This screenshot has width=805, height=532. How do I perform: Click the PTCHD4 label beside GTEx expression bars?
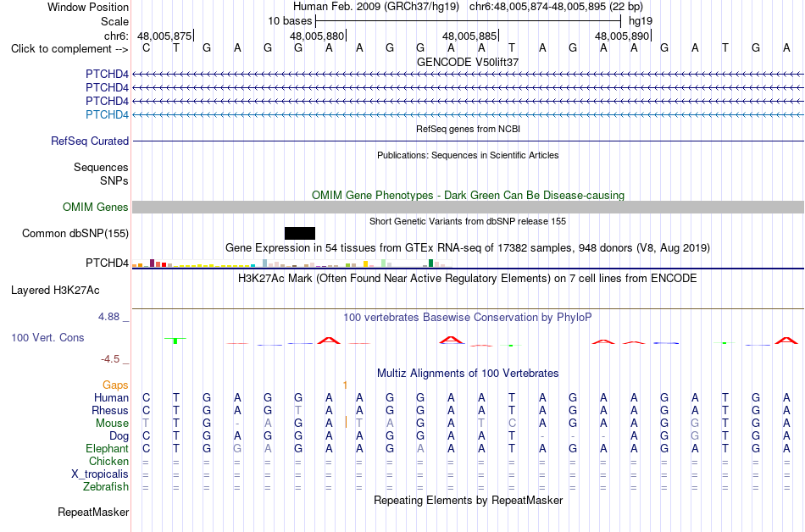coord(107,263)
